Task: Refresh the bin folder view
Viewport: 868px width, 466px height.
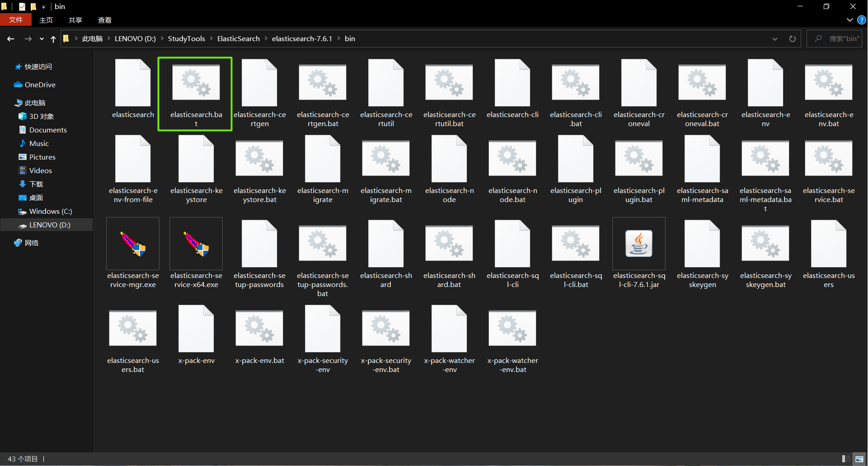Action: [x=793, y=39]
